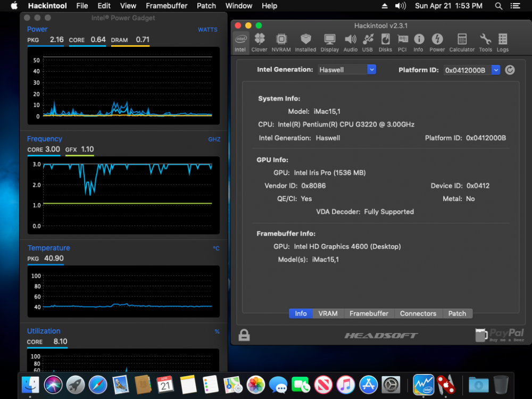Click the Spotlight search icon
The width and height of the screenshot is (532, 399).
[x=498, y=6]
